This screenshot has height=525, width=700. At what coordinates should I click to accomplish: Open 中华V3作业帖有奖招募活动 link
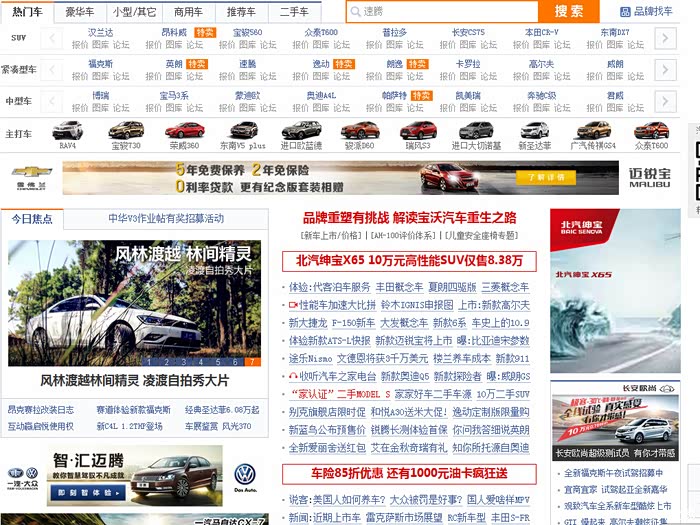[166, 218]
